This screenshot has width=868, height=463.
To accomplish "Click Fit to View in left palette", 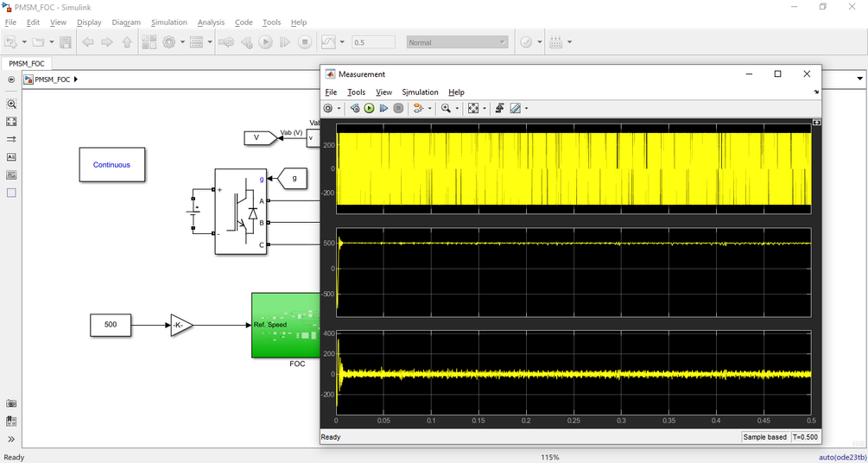I will tap(11, 121).
